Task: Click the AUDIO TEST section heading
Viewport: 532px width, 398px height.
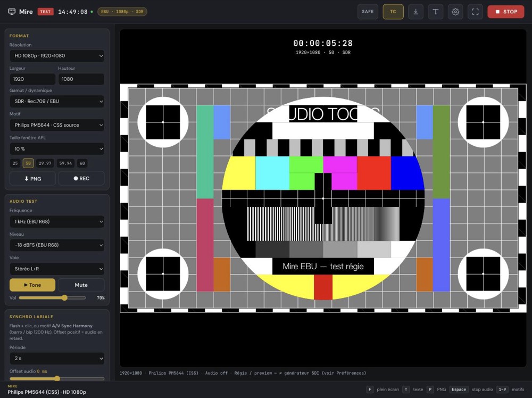Action: (x=23, y=201)
